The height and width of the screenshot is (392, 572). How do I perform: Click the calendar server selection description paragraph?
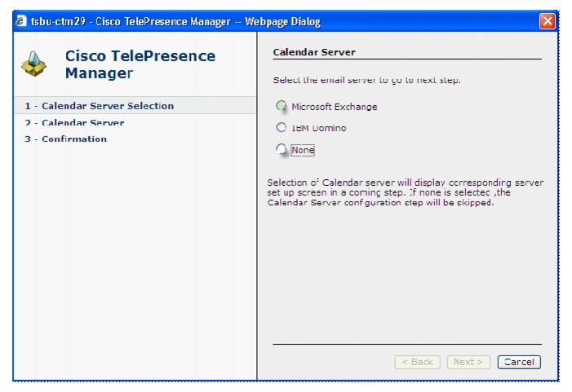tap(405, 192)
